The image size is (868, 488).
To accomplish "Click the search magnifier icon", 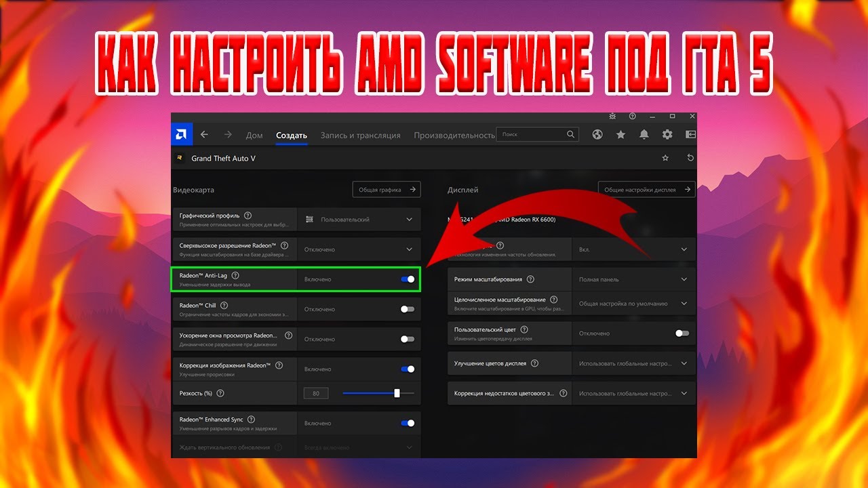I will [571, 134].
